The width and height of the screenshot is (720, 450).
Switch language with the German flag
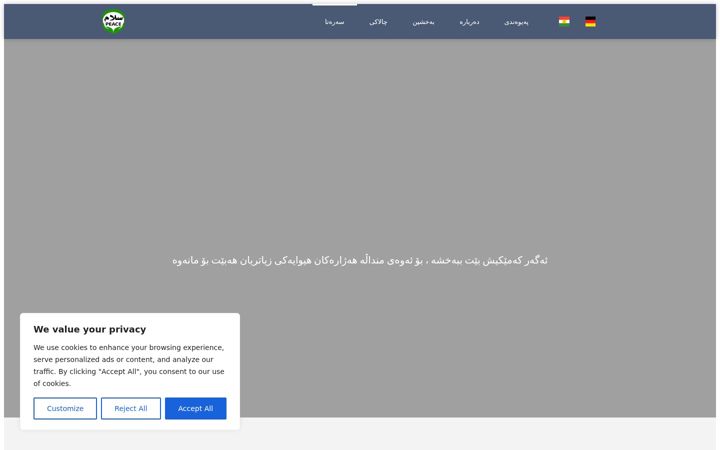pyautogui.click(x=591, y=22)
